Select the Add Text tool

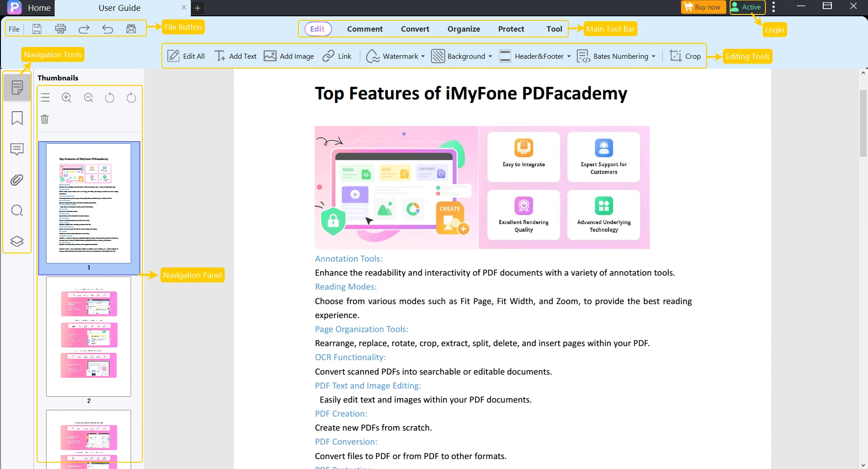(x=235, y=56)
